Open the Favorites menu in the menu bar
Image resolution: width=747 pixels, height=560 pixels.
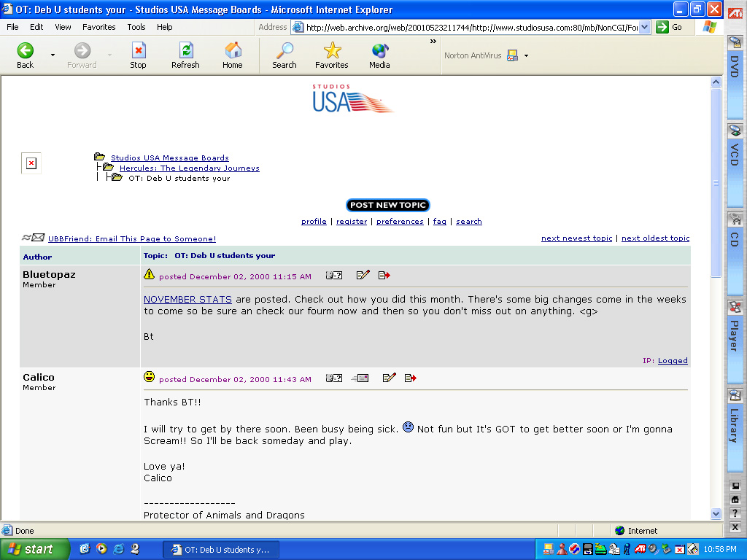tap(99, 27)
